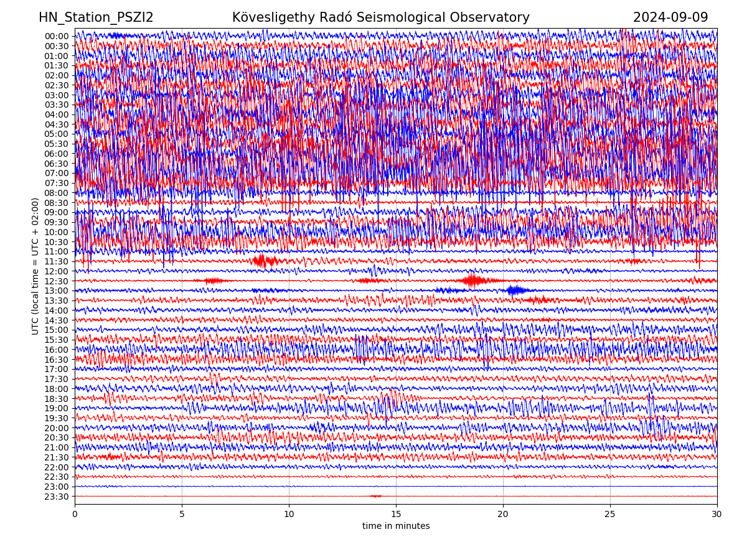This screenshot has width=747, height=560.
Task: Click x-axis tick label 15
Action: tap(396, 515)
